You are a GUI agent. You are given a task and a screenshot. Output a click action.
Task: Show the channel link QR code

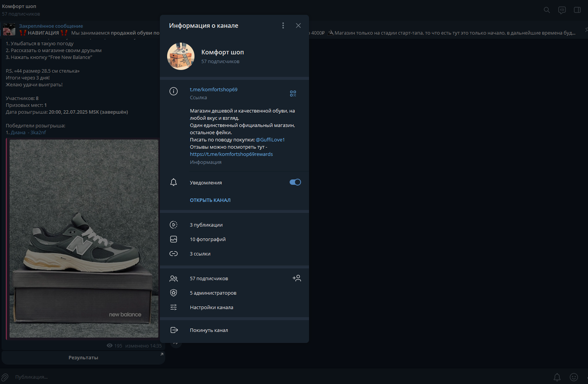tap(293, 94)
